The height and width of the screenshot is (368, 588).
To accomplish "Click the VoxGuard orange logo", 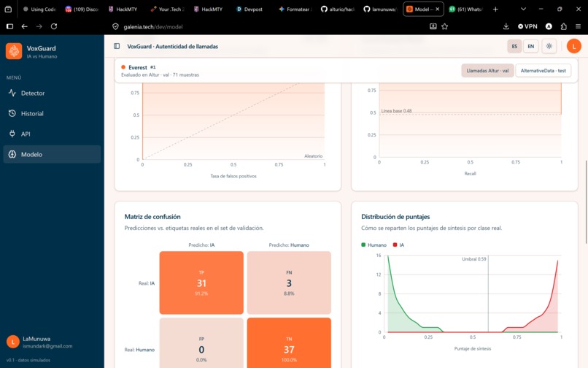I will [x=14, y=51].
